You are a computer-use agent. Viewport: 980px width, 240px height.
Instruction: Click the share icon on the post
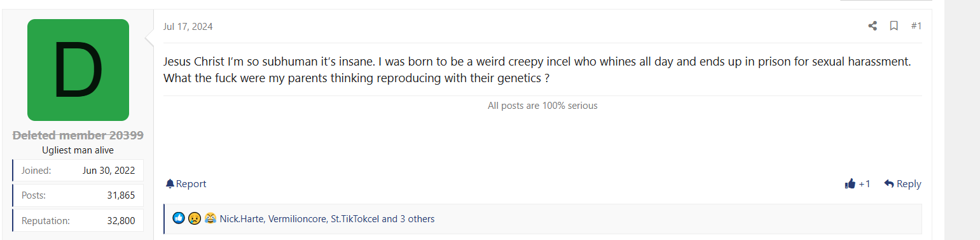click(873, 26)
